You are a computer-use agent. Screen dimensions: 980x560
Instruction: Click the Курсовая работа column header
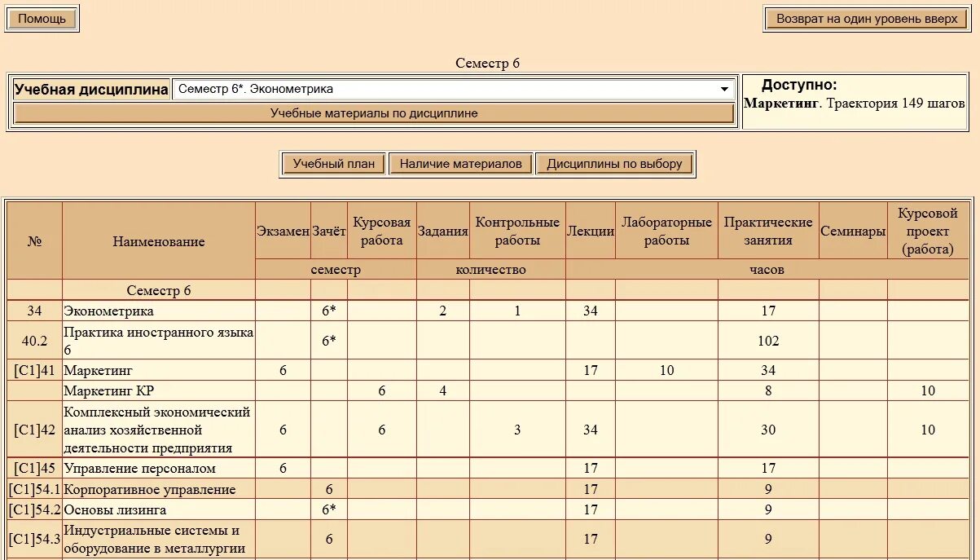tap(381, 231)
